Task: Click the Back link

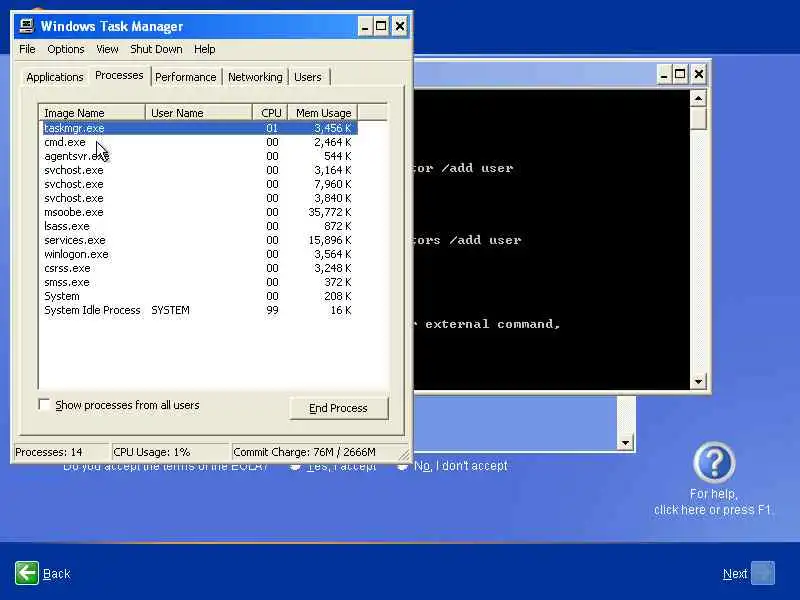Action: 56,574
